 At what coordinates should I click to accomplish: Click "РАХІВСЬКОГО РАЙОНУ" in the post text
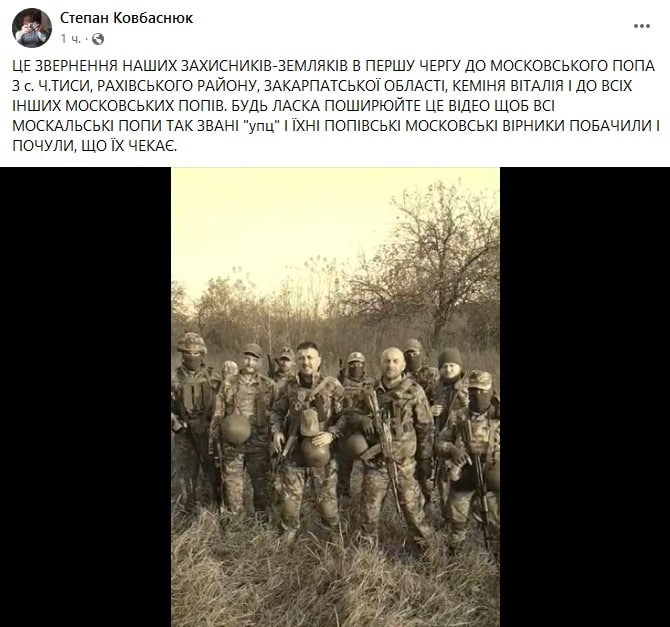click(176, 86)
